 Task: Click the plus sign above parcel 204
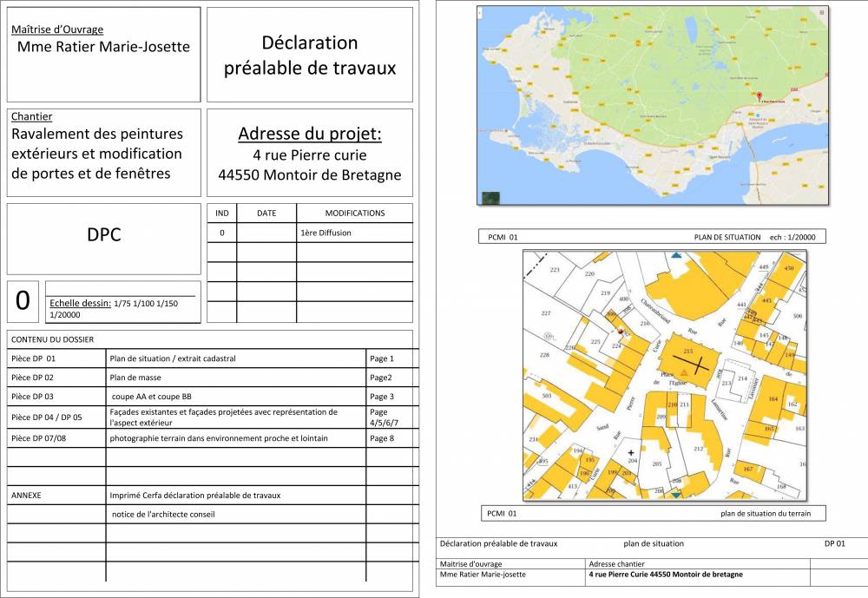[631, 452]
